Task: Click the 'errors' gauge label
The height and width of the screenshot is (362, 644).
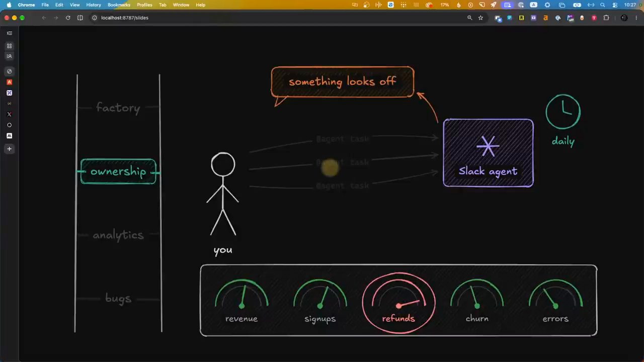Action: (x=555, y=318)
